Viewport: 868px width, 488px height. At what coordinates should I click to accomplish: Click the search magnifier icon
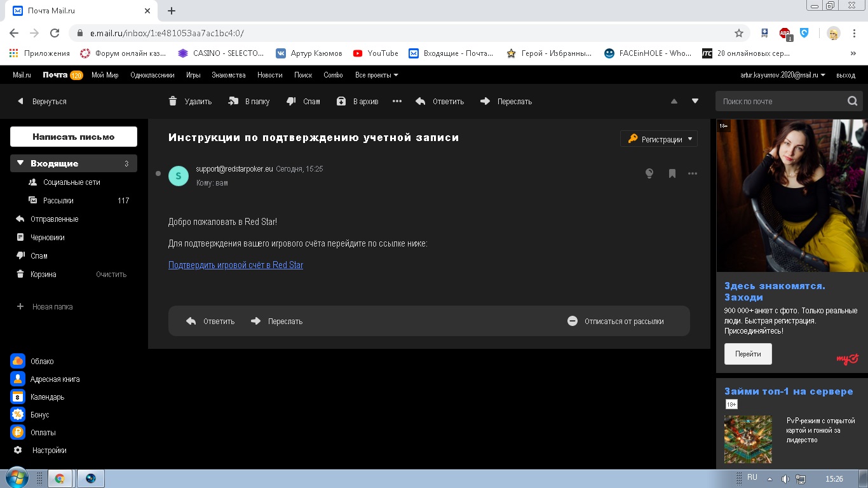(x=852, y=101)
